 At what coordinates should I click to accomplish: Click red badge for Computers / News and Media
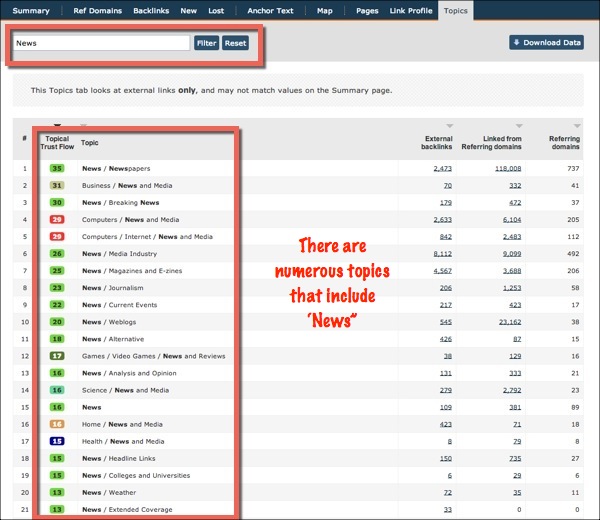tap(57, 220)
